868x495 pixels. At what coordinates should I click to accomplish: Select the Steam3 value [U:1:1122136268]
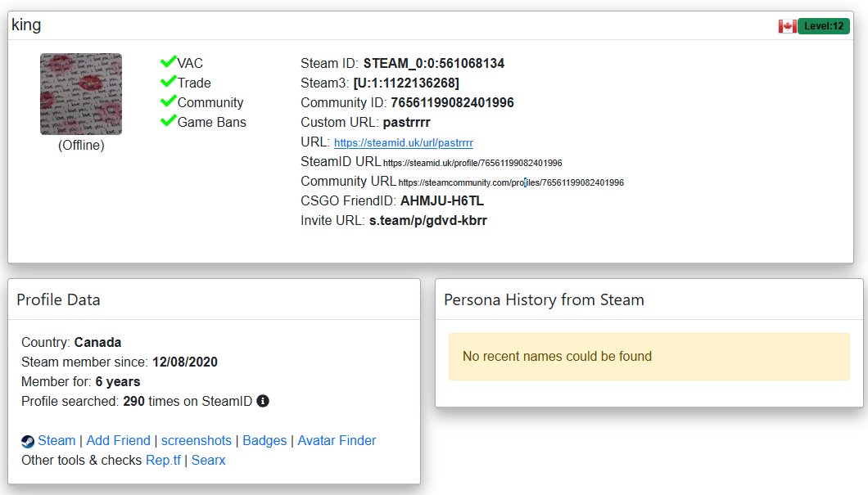click(406, 83)
